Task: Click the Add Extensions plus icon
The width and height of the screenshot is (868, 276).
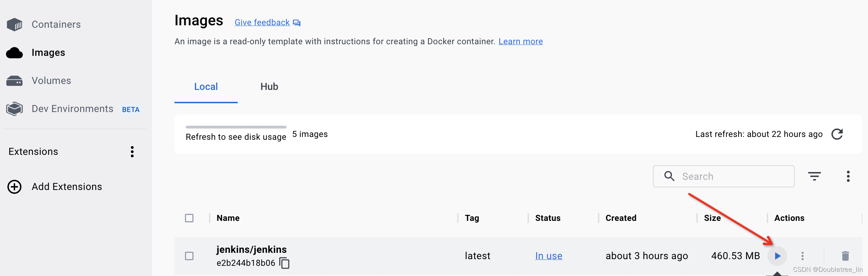Action: (14, 187)
